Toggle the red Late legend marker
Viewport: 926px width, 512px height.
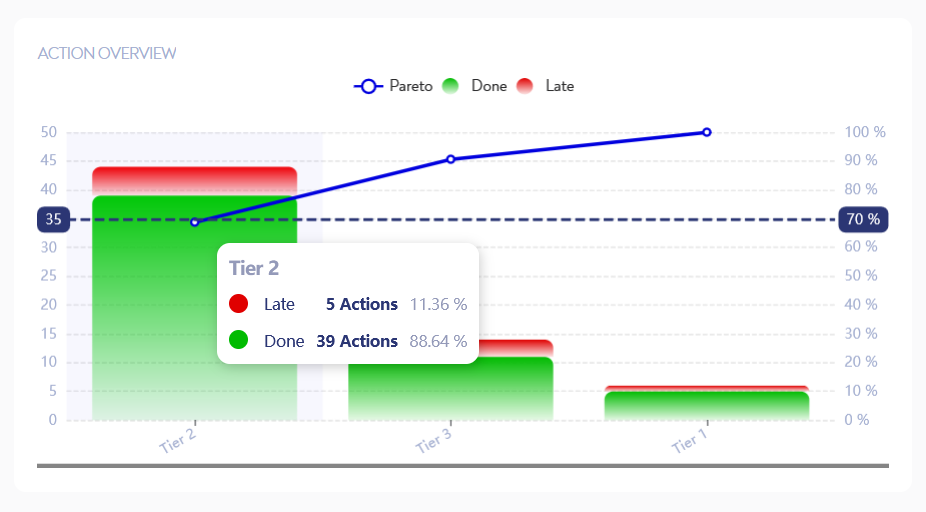pyautogui.click(x=525, y=86)
